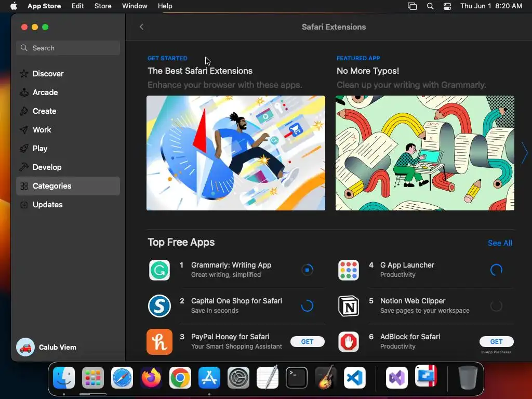This screenshot has height=399, width=532.
Task: Launch Safari from the Dock
Action: point(122,378)
